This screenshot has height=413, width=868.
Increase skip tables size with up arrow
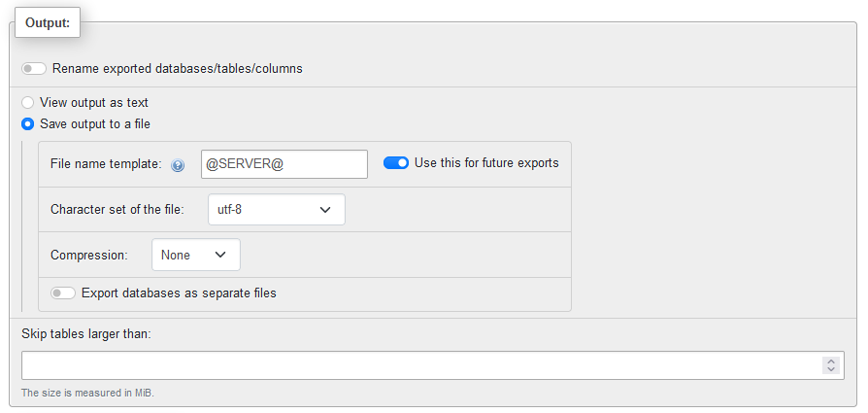coord(831,361)
